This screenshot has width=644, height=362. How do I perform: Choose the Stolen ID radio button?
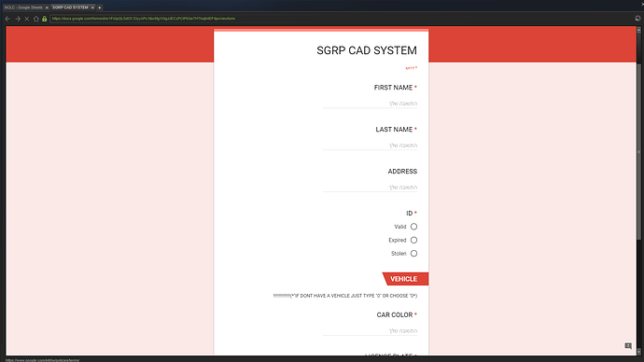tap(413, 254)
